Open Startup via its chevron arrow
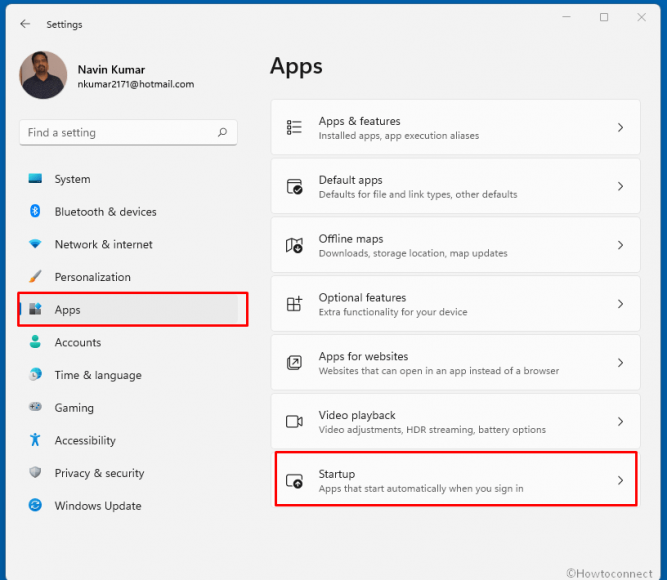The image size is (667, 580). point(620,480)
